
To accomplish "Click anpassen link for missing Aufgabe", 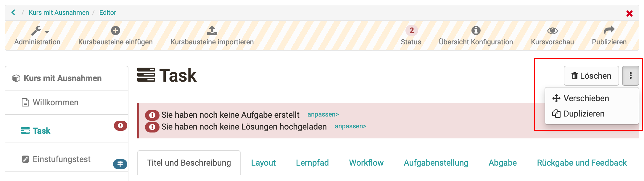I will (x=323, y=114).
